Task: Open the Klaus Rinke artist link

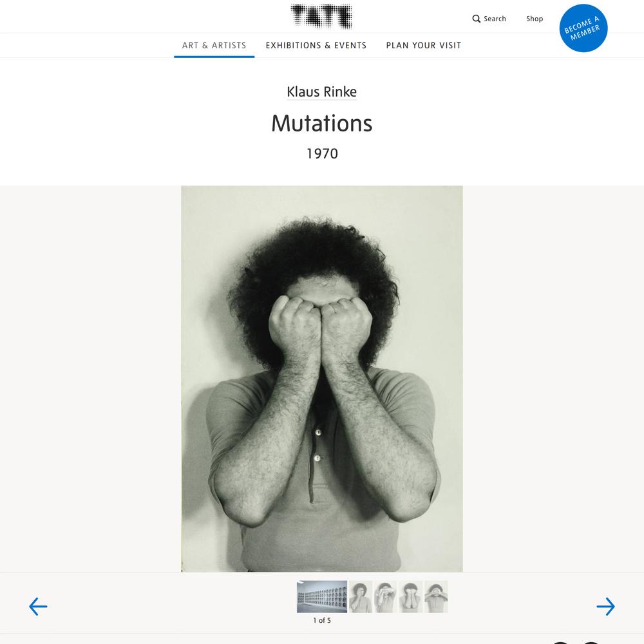Action: 321,91
